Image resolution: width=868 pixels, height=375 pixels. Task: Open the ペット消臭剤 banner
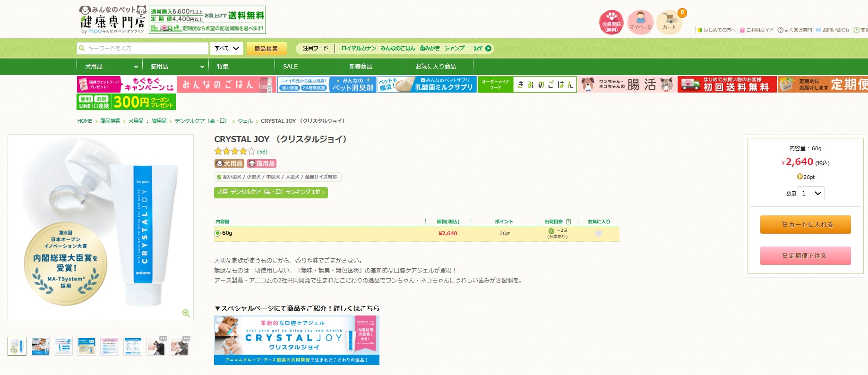[327, 85]
